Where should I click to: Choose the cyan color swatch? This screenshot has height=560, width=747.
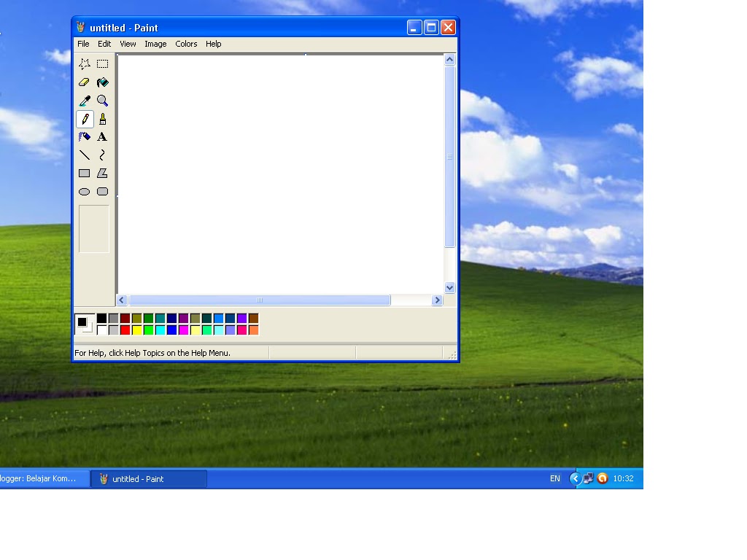click(160, 330)
